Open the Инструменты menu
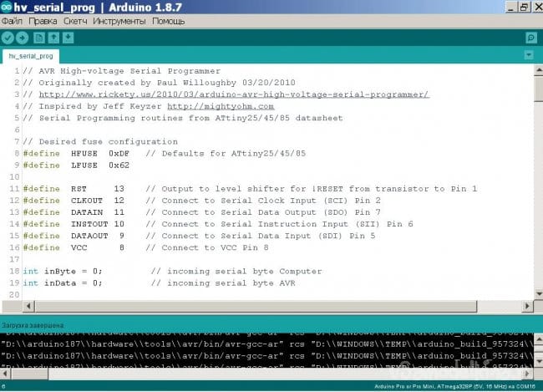 [x=120, y=21]
